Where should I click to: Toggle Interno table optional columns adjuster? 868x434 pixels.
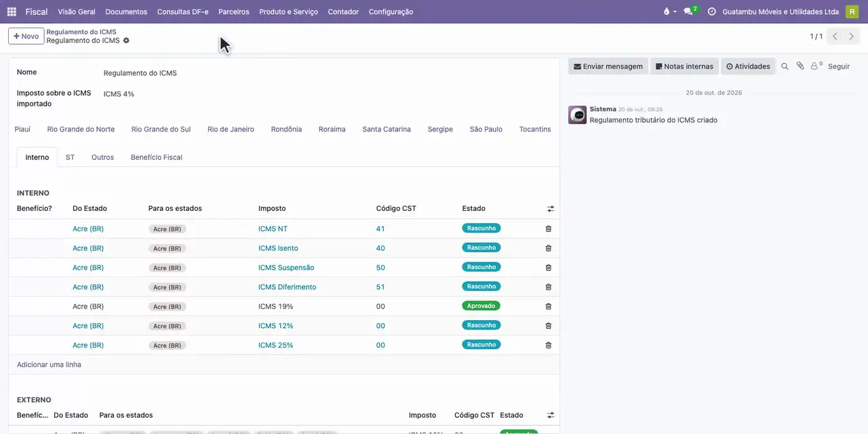click(x=551, y=209)
